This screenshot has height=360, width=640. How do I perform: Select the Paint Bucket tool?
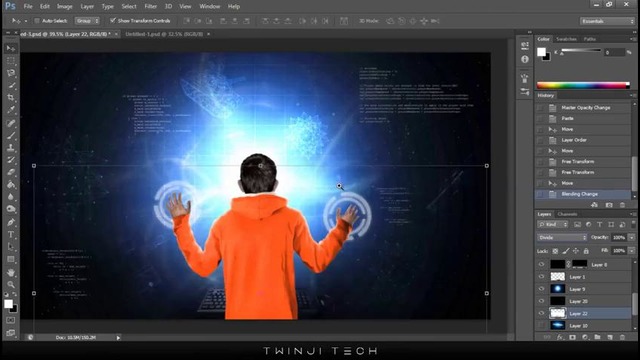click(x=11, y=184)
